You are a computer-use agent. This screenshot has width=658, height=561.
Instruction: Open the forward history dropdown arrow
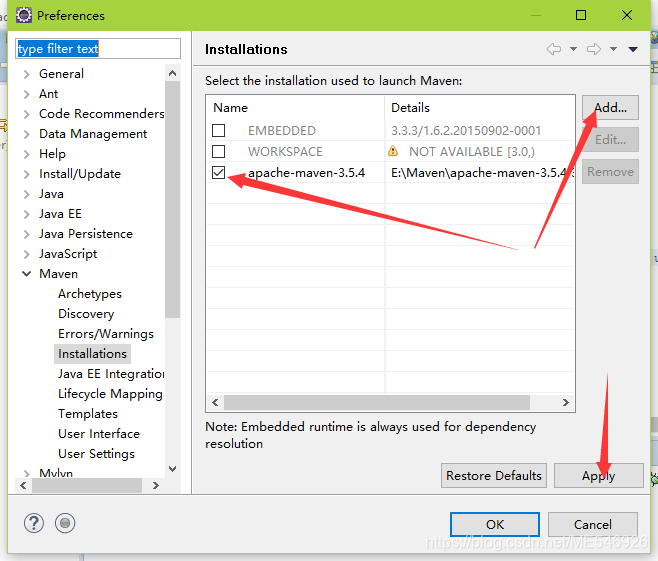(613, 49)
